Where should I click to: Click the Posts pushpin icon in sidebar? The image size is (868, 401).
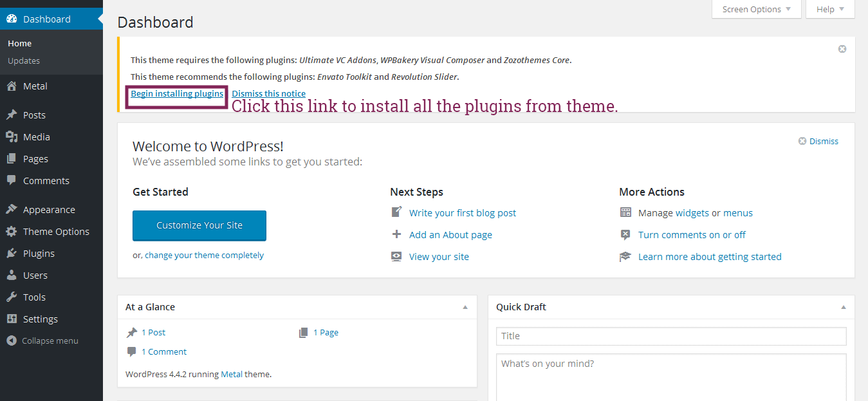pos(12,115)
